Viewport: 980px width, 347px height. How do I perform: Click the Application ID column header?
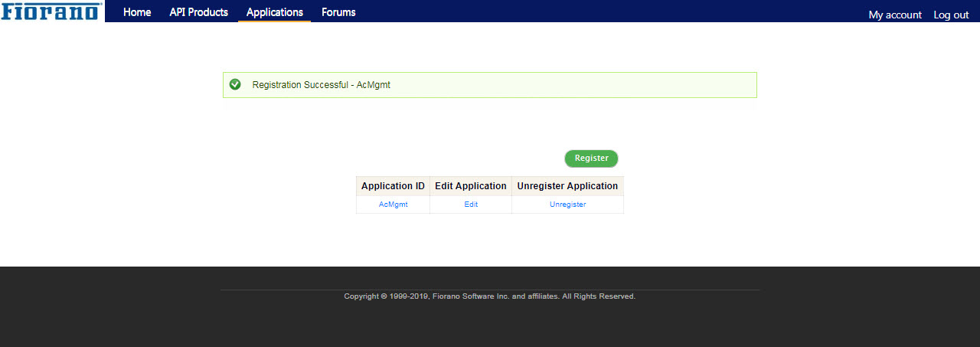coord(393,186)
